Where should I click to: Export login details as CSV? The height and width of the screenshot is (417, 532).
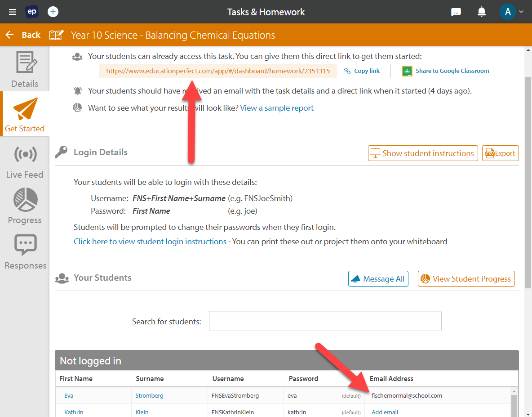500,153
